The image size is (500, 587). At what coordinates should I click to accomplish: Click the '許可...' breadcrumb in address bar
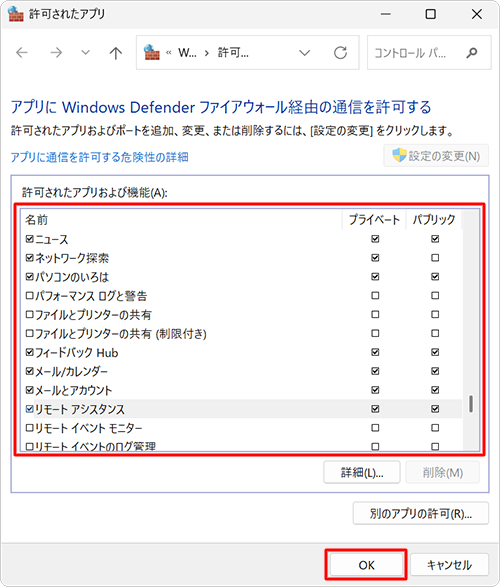pos(233,53)
